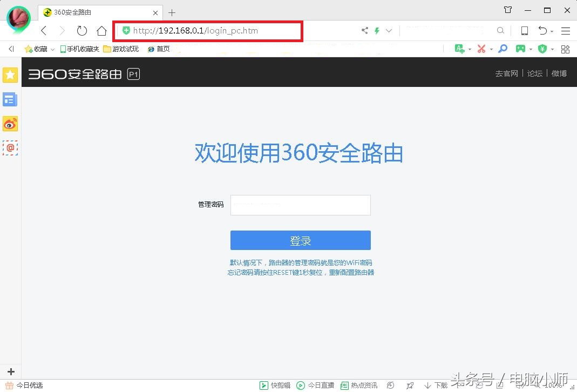This screenshot has width=577, height=392.
Task: Reload the page with the refresh icon
Action: click(x=82, y=31)
